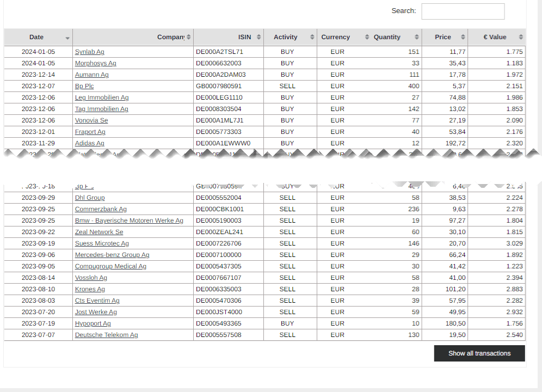Click the Adidas Ag link
This screenshot has width=542, height=392.
(89, 143)
